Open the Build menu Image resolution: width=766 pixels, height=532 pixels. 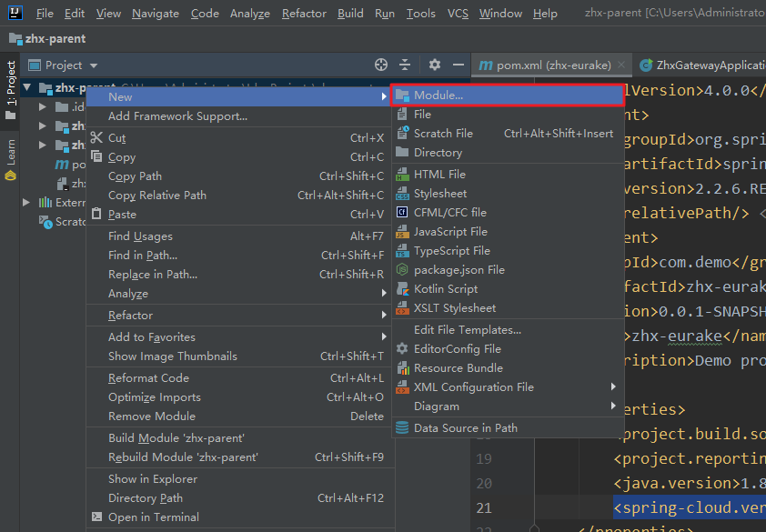click(350, 14)
